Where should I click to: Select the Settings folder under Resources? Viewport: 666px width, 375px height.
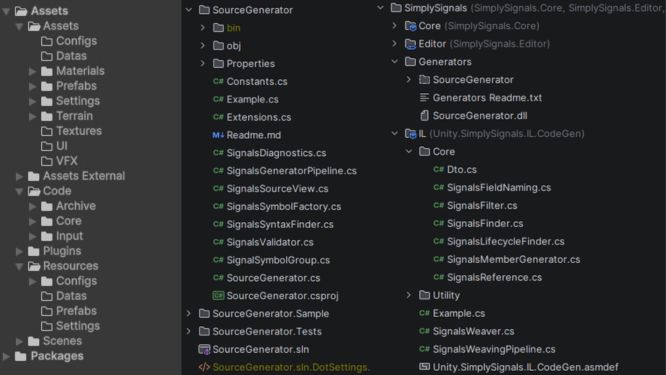pyautogui.click(x=78, y=326)
